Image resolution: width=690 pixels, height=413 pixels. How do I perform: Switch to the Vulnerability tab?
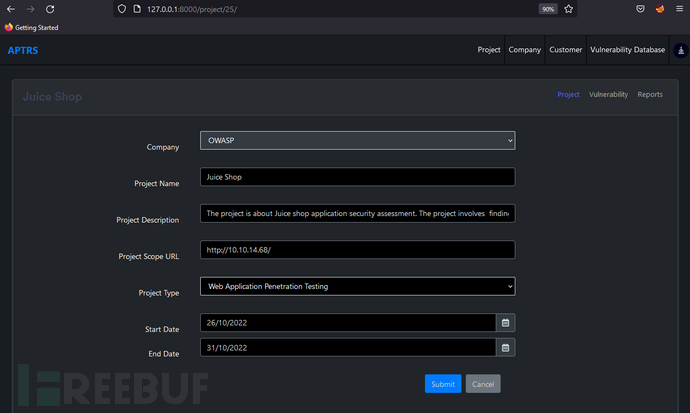(x=608, y=95)
